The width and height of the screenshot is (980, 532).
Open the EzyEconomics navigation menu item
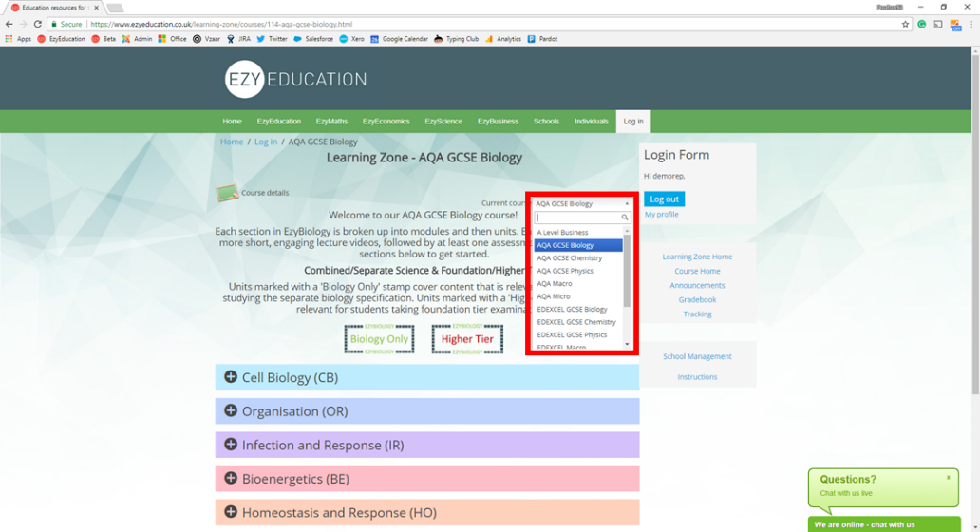pyautogui.click(x=386, y=122)
